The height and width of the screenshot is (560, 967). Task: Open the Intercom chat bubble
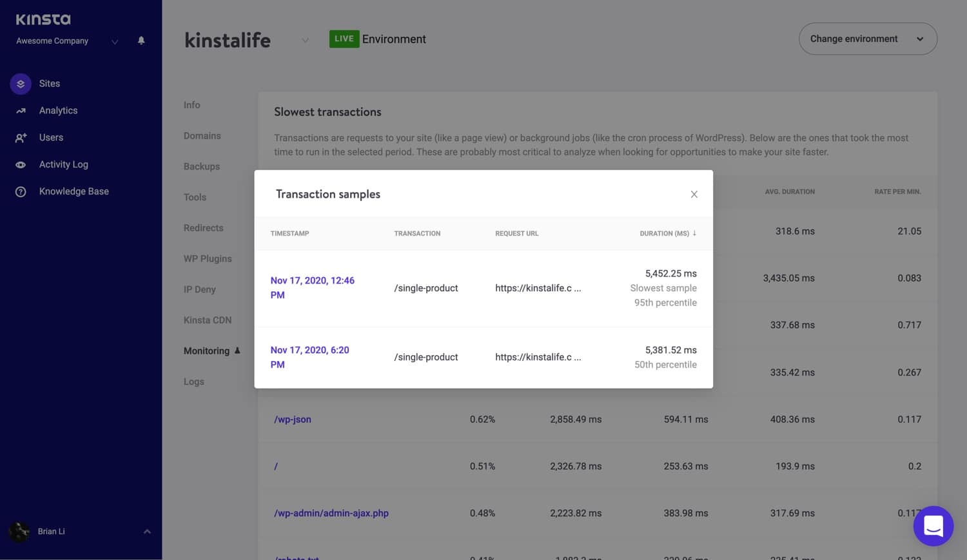point(933,526)
